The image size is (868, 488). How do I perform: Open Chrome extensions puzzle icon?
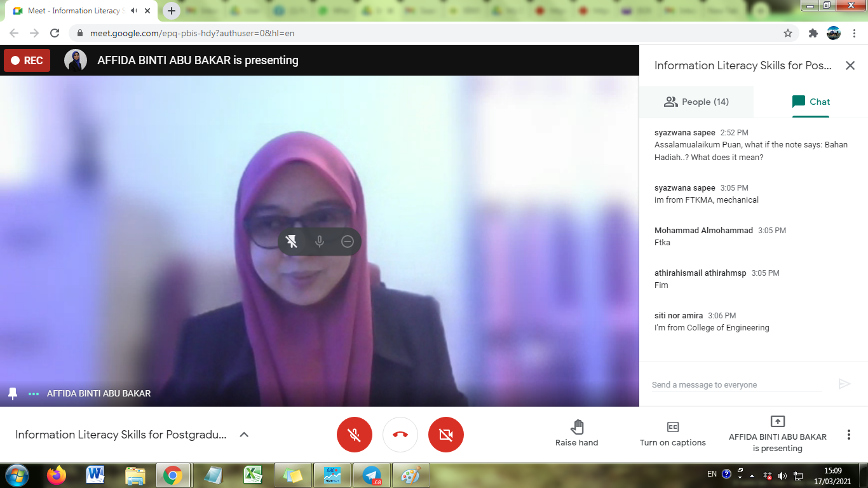click(x=813, y=33)
